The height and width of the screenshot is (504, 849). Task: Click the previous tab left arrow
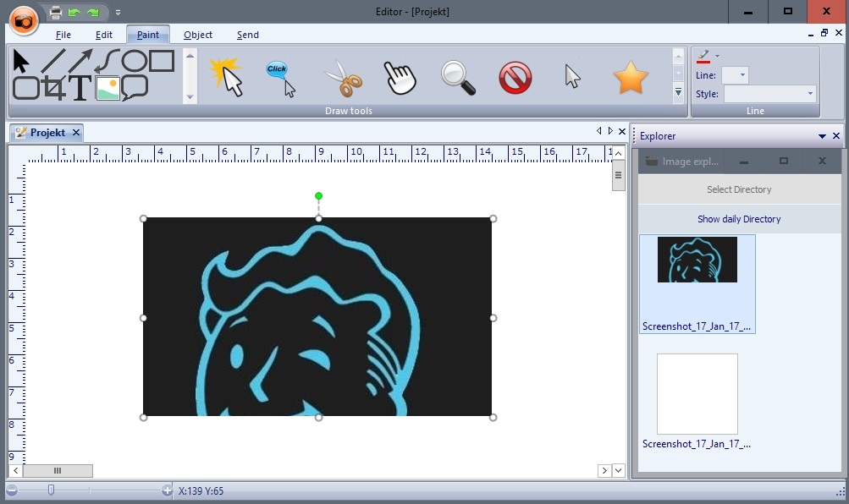click(x=598, y=131)
